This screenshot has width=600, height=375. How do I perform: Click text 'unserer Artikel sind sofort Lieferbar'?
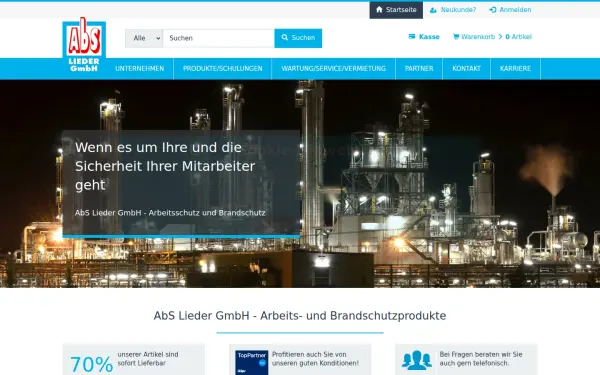coord(148,359)
